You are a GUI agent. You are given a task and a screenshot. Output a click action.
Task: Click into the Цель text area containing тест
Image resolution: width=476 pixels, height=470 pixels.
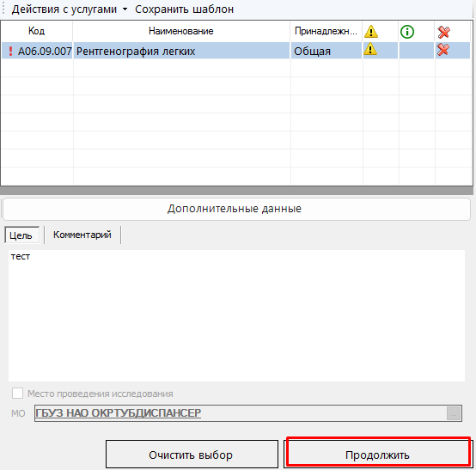tap(236, 315)
